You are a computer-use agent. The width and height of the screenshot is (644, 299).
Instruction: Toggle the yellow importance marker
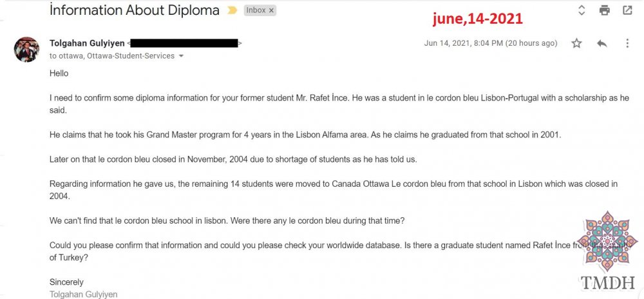coord(232,11)
